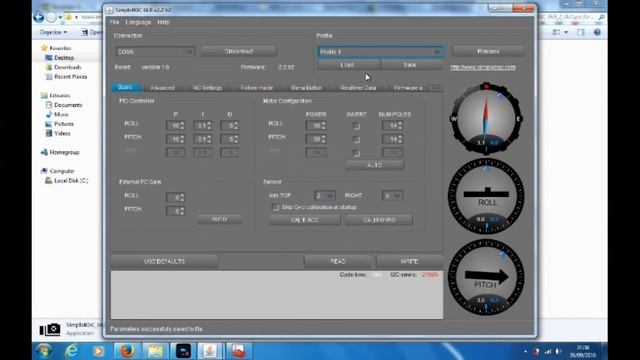The width and height of the screenshot is (640, 360).
Task: Switch to the Firmware tab
Action: (x=408, y=88)
